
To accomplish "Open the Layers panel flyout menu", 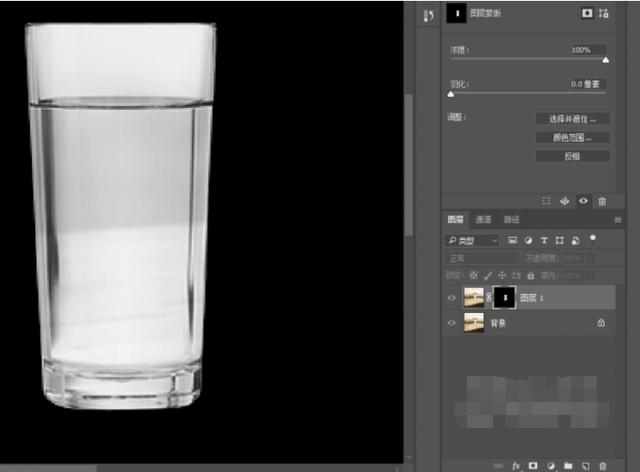I will 618,220.
